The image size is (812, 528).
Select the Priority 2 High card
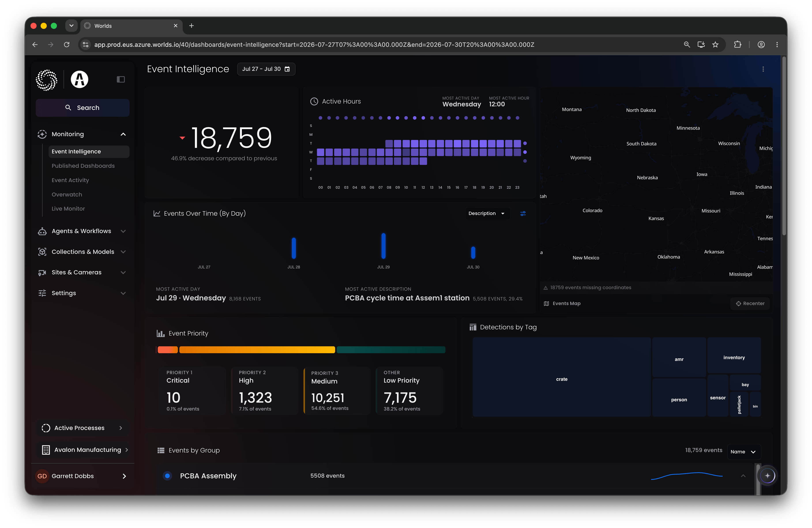[264, 391]
